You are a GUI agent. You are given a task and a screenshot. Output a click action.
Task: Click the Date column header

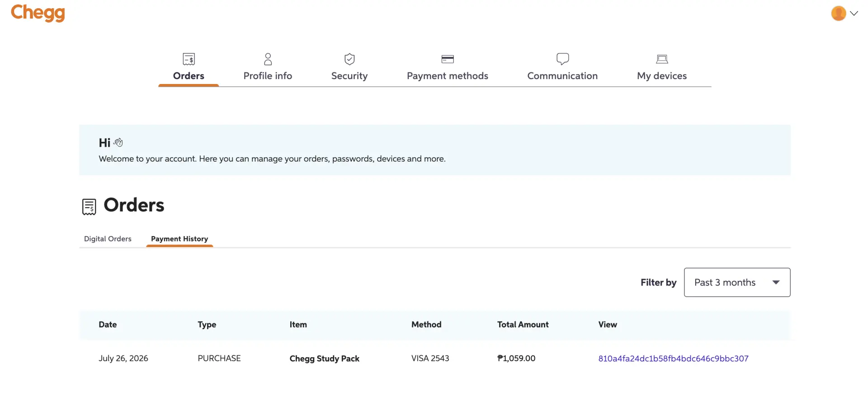108,325
